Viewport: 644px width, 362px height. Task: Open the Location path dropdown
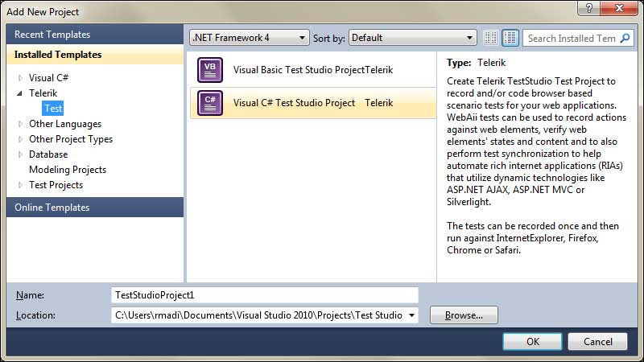pyautogui.click(x=412, y=315)
